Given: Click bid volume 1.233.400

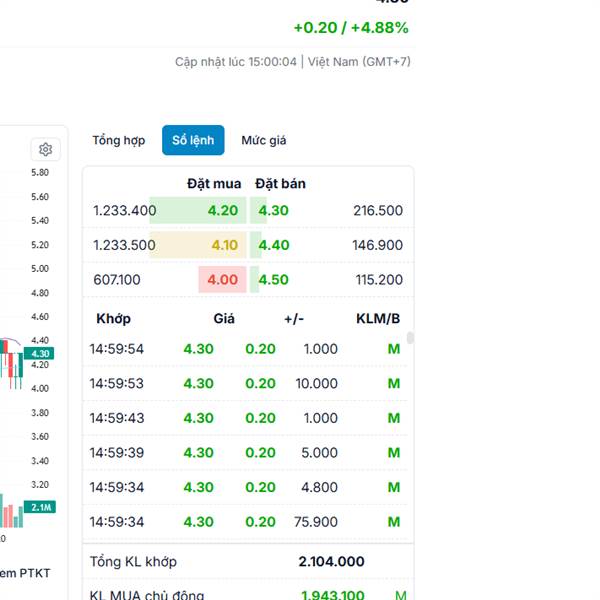Looking at the screenshot, I should point(125,210).
